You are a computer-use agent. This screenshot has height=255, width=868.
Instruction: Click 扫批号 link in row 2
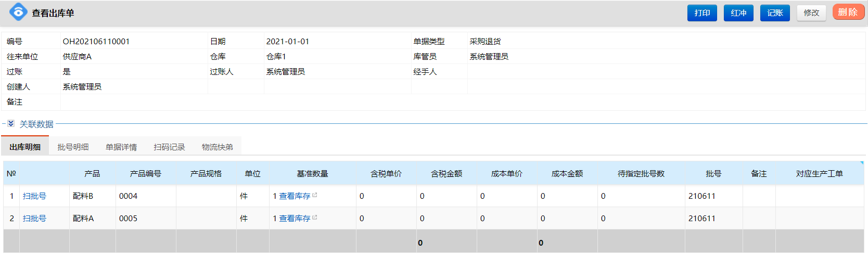coord(34,219)
